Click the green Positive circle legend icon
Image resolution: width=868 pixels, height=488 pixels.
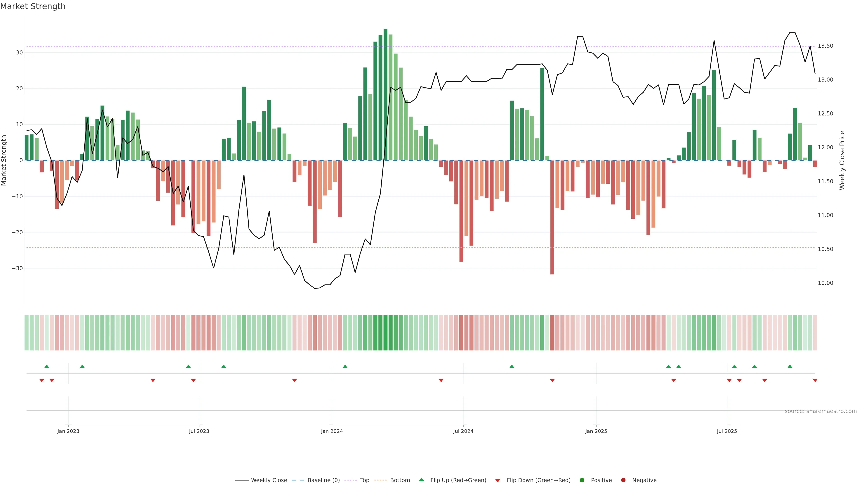(x=582, y=480)
